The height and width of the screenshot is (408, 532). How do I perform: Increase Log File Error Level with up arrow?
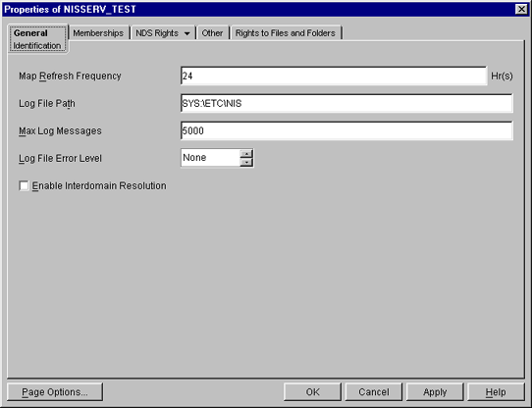pyautogui.click(x=246, y=154)
